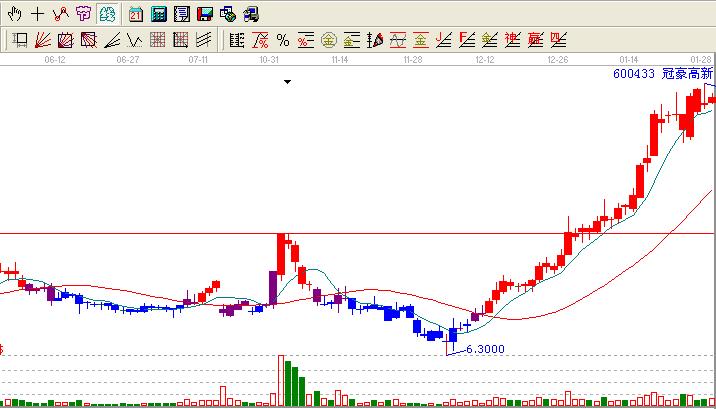Click the circled 金 gold icon
The width and height of the screenshot is (716, 409).
click(x=328, y=41)
